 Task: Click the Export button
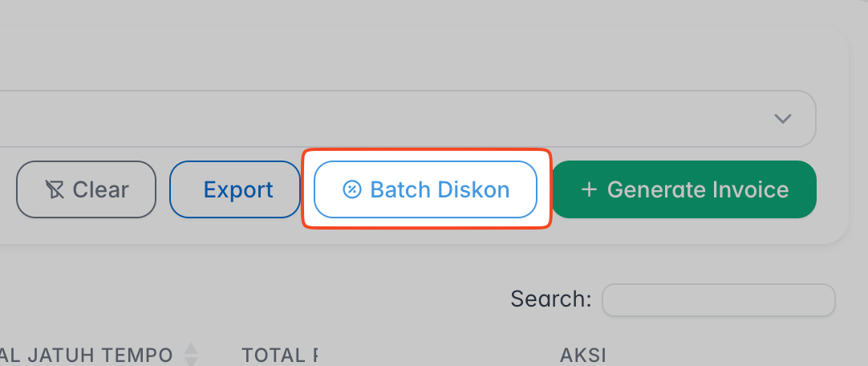[235, 189]
